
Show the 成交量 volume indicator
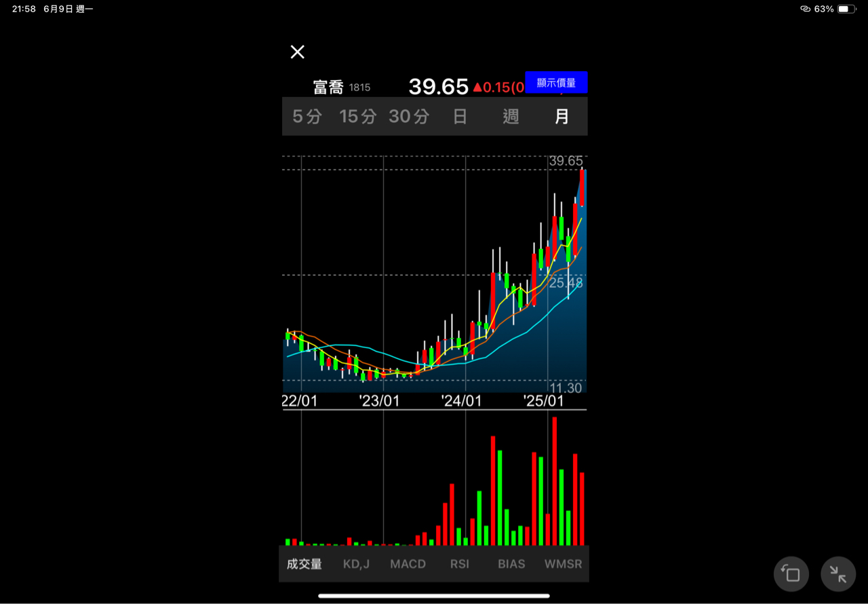click(304, 564)
